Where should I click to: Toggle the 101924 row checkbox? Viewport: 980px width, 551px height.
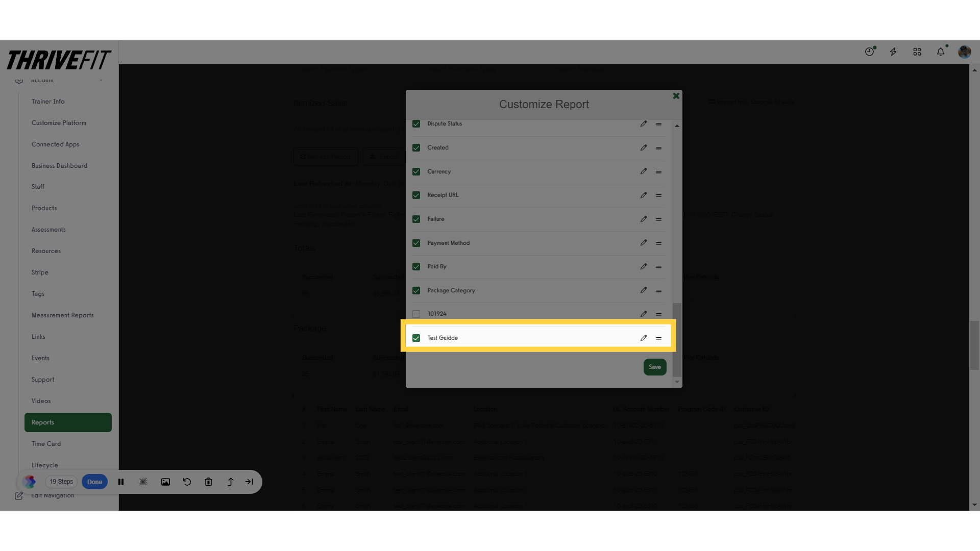point(416,314)
